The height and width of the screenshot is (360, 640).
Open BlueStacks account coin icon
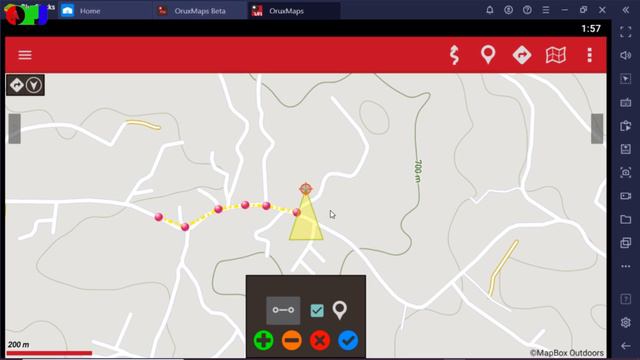point(508,10)
